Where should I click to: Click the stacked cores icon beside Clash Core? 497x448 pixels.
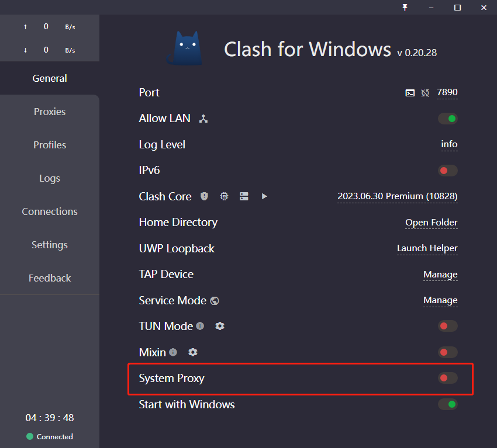coord(244,196)
